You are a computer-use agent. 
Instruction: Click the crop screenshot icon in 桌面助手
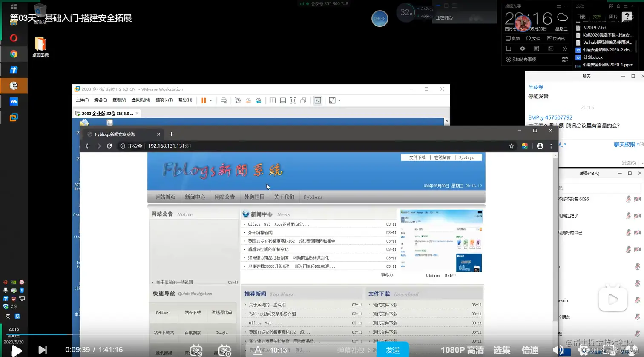coord(508,49)
